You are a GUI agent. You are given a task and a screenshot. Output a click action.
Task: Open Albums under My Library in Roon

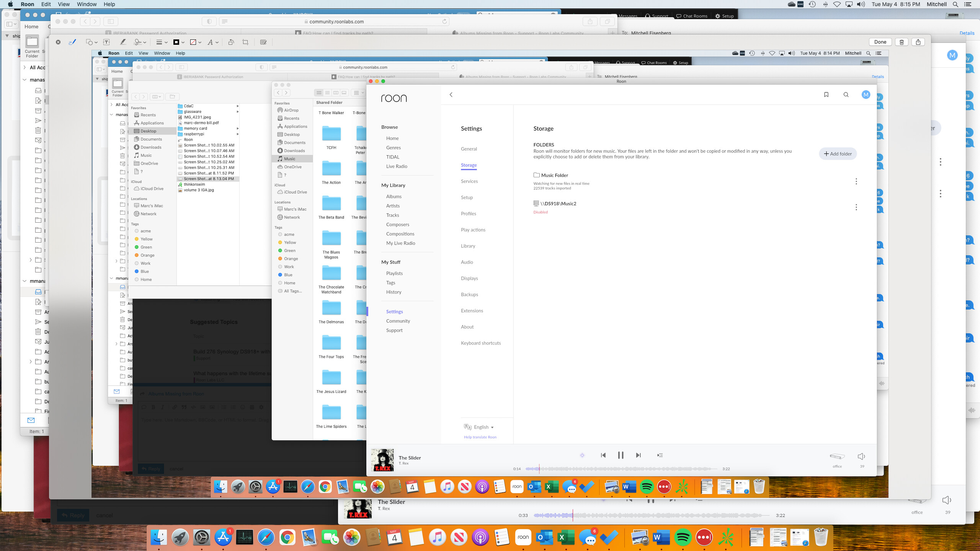[x=394, y=197]
